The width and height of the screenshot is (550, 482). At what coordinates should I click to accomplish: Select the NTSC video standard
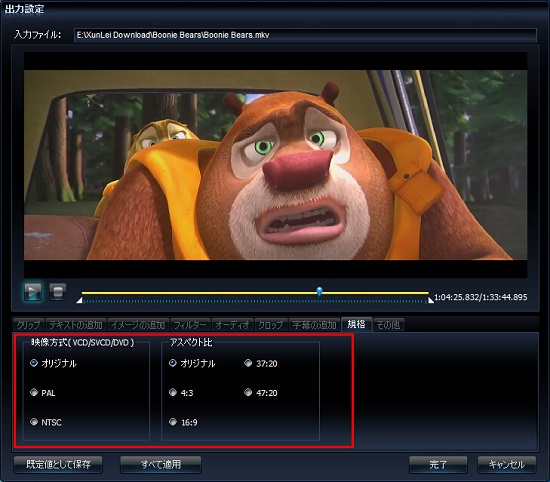(x=46, y=422)
